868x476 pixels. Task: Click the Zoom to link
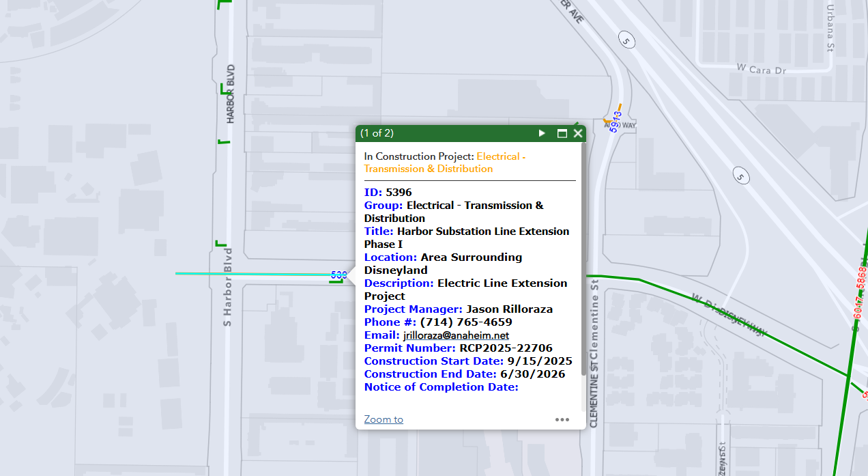tap(384, 419)
